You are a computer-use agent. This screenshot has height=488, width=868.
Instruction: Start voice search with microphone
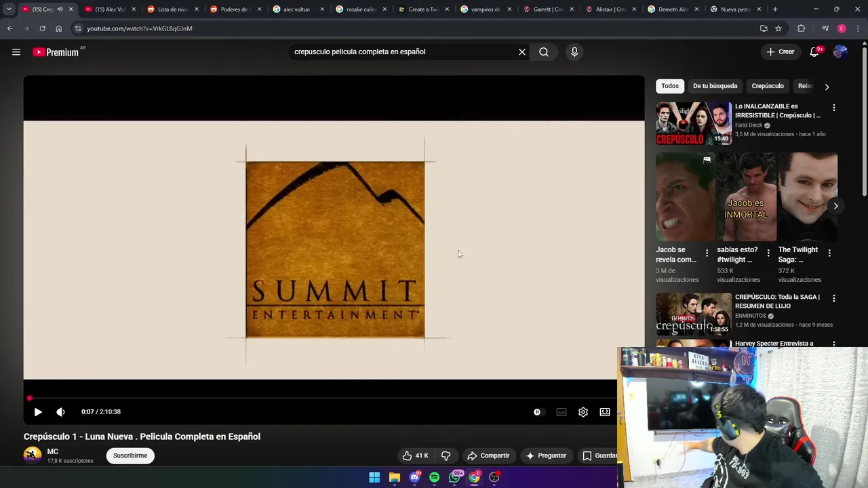(x=574, y=52)
